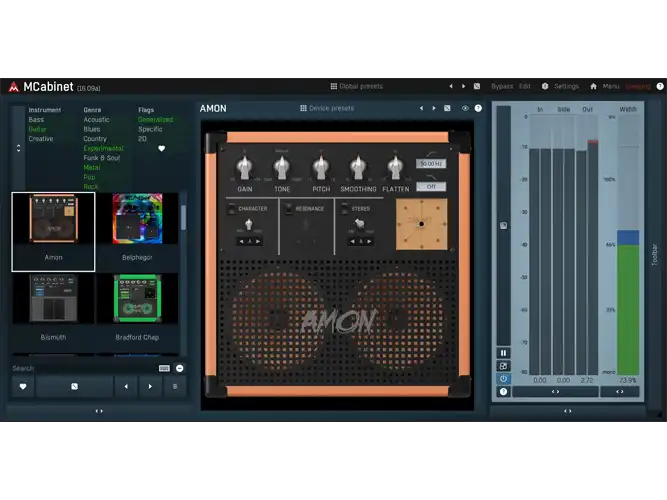Viewport: 667px width, 500px height.
Task: Pause the meters
Action: pos(503,353)
